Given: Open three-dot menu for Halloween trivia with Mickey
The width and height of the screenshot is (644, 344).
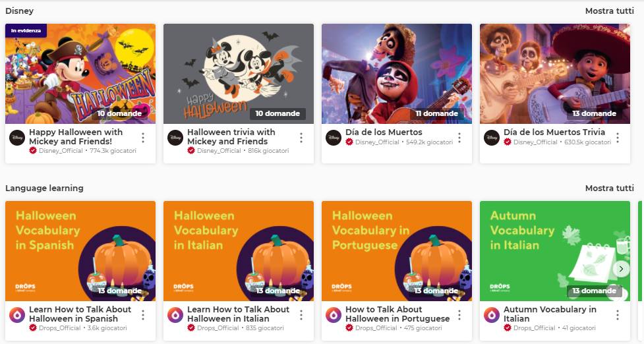Looking at the screenshot, I should point(301,138).
